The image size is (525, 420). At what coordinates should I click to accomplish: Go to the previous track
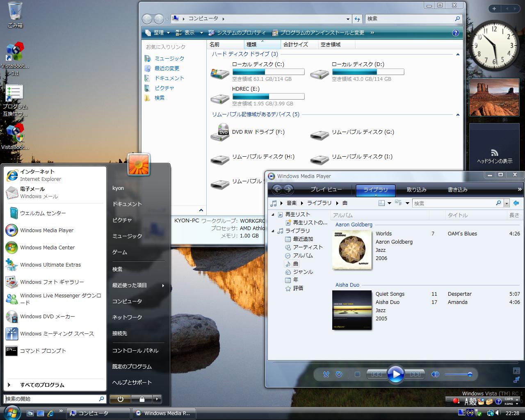point(376,374)
